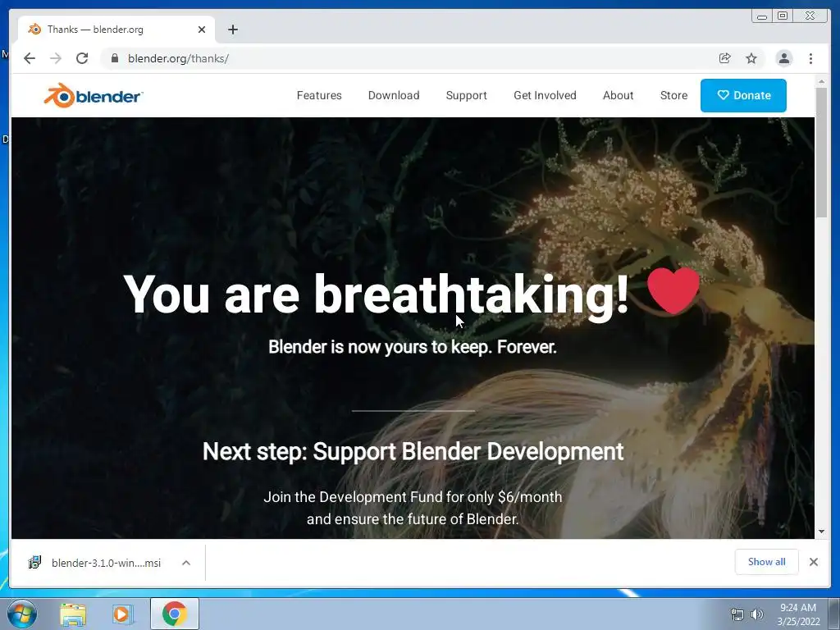This screenshot has height=630, width=840.
Task: Click the blue Donate button
Action: tap(743, 95)
